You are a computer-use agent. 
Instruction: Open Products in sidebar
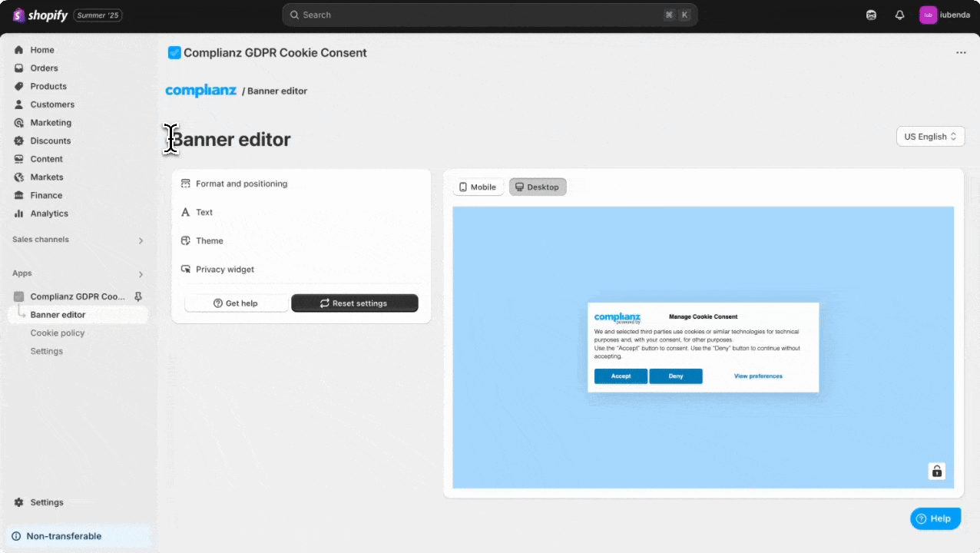(48, 87)
